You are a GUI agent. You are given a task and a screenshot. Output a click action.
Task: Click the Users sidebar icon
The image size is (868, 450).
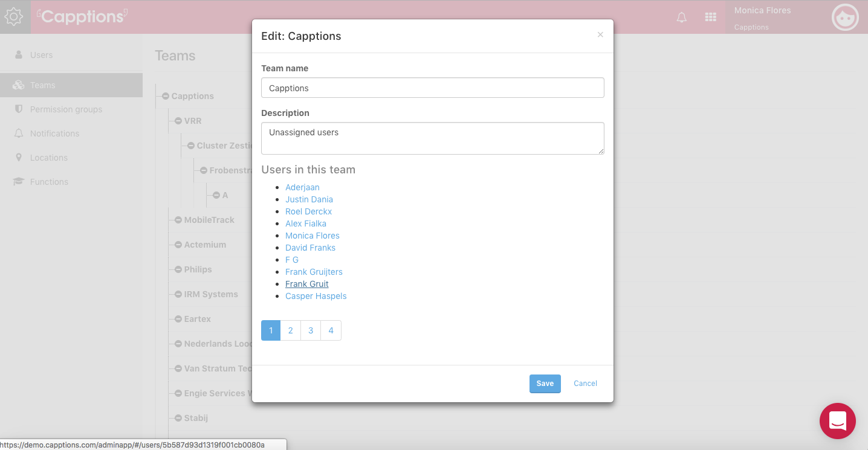point(19,55)
